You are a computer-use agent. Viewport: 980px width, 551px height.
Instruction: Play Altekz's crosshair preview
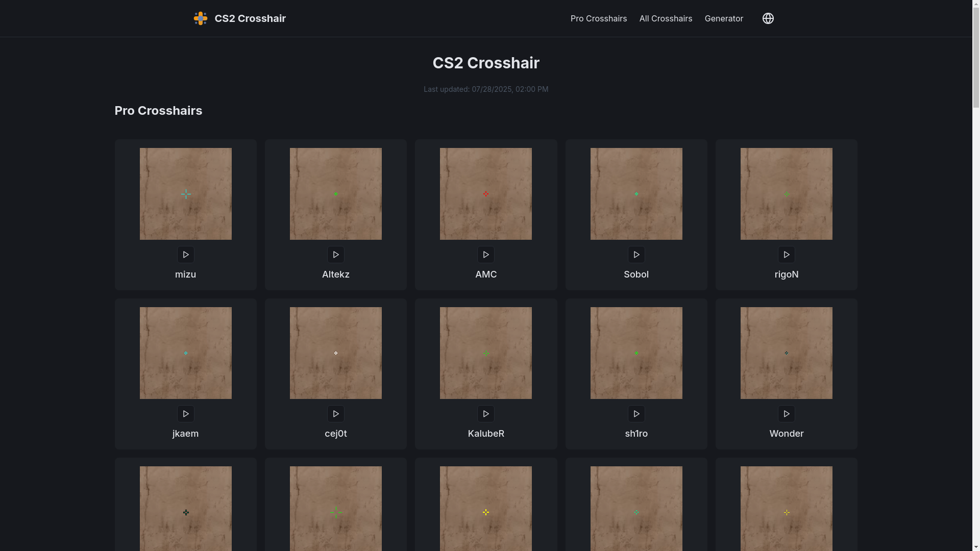336,255
